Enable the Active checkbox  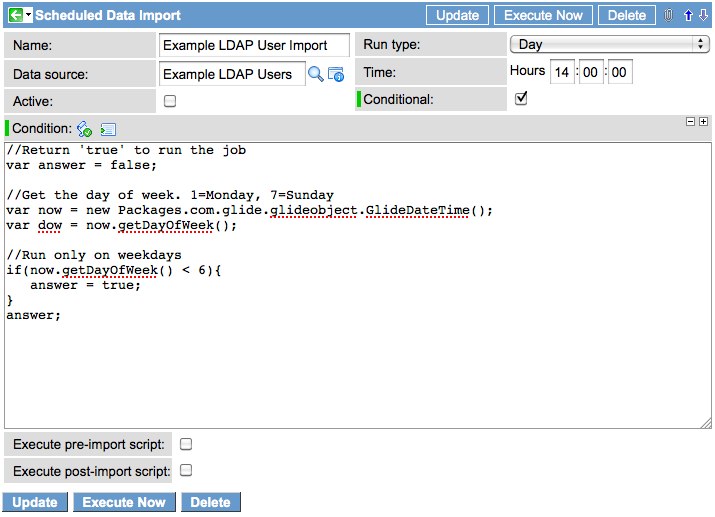170,101
